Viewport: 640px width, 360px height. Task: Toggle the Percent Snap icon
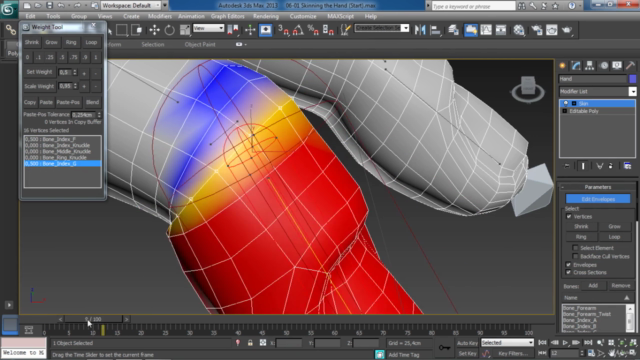(x=313, y=30)
